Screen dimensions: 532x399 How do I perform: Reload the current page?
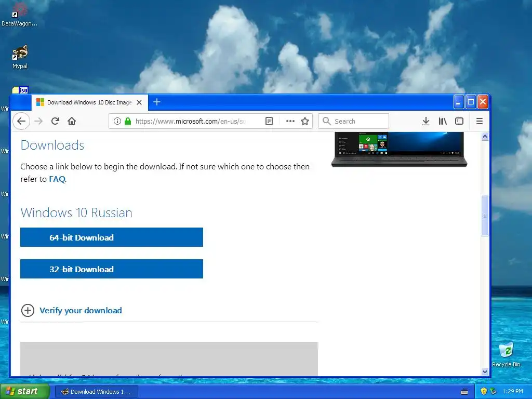click(55, 121)
